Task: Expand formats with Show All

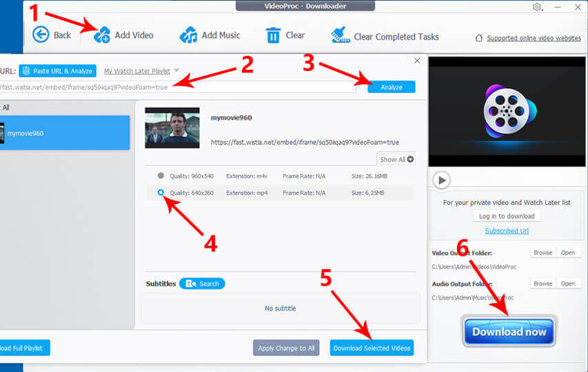Action: tap(396, 159)
